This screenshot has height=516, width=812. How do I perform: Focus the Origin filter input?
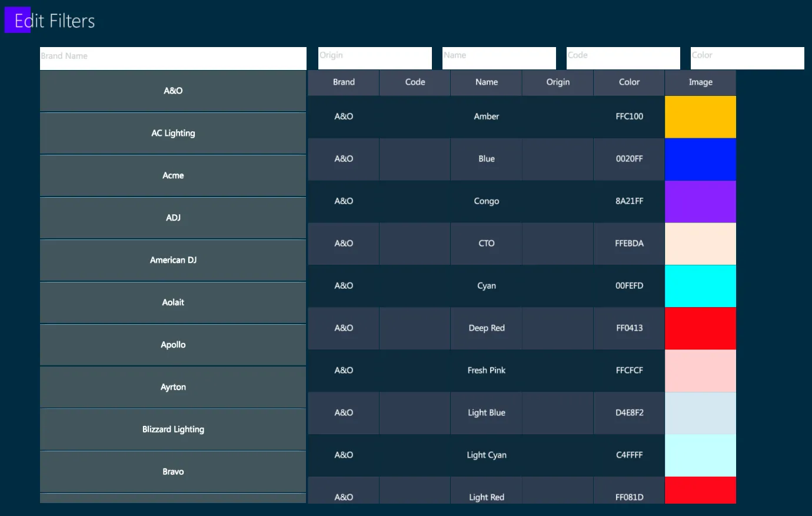tap(375, 58)
